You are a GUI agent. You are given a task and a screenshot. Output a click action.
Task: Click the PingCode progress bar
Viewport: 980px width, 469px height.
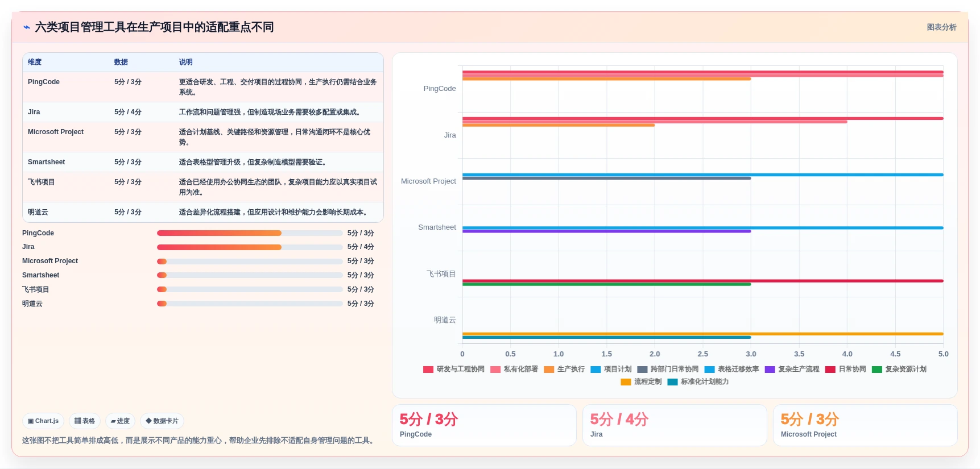(x=250, y=233)
